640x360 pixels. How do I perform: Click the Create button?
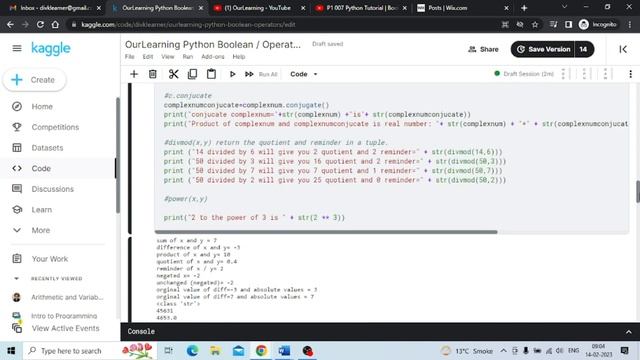tap(34, 80)
